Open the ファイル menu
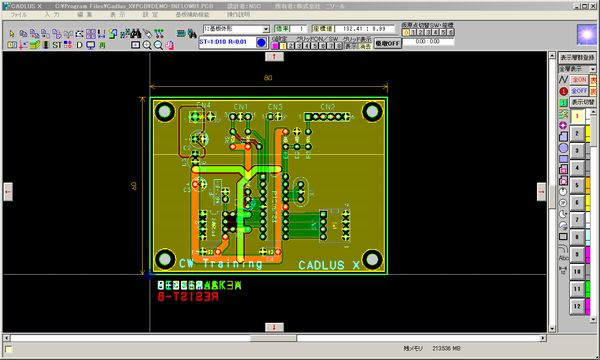 click(18, 15)
